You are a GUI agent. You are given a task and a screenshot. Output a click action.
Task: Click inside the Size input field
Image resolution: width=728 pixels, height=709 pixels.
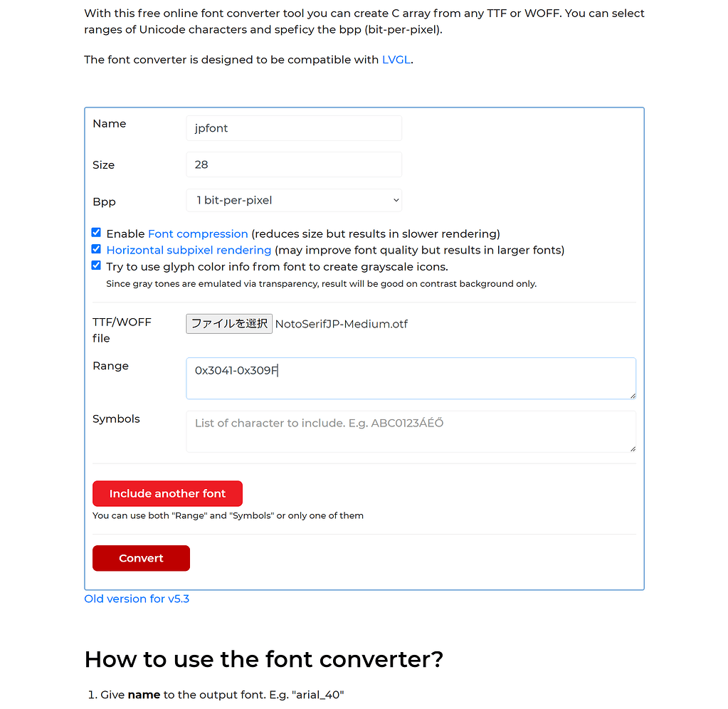[293, 164]
